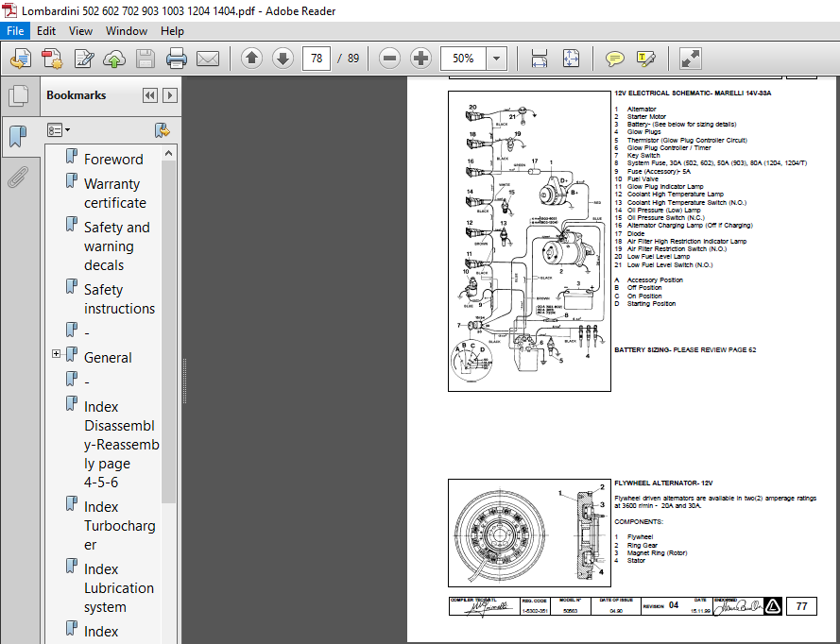
Task: Open the View menu
Action: [x=80, y=31]
